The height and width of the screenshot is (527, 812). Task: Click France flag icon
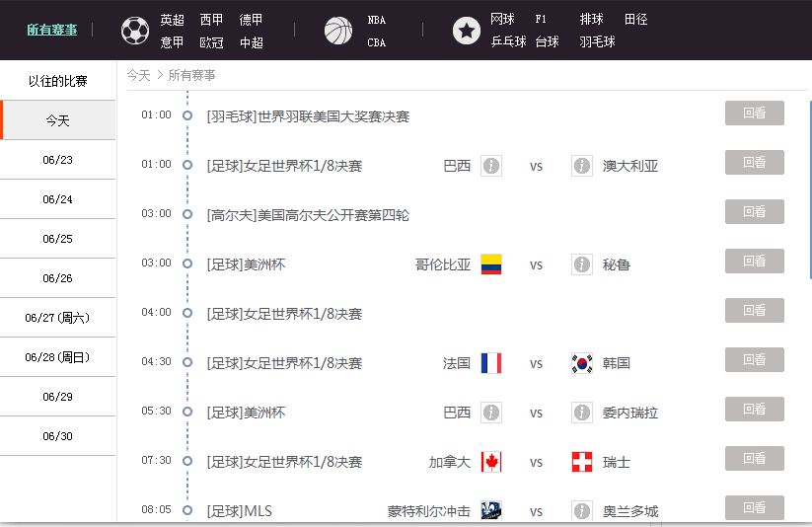pos(491,363)
